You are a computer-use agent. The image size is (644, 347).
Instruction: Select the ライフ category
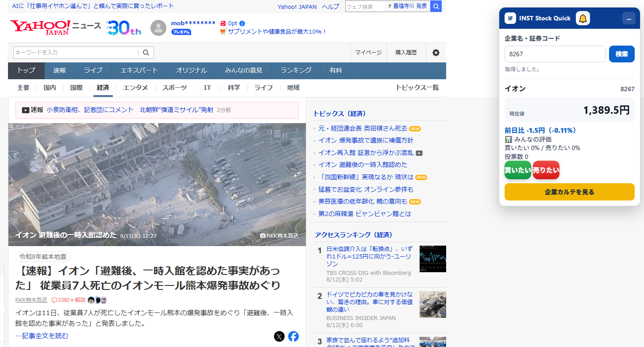(x=263, y=88)
